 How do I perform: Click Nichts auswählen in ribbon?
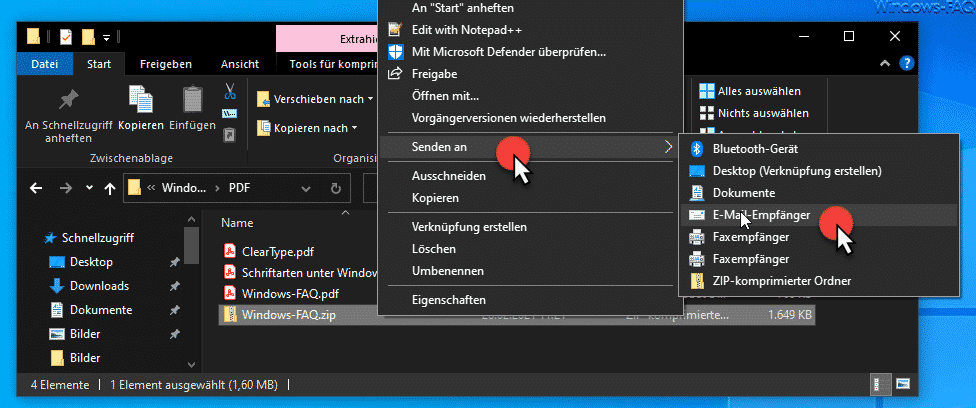click(x=754, y=113)
